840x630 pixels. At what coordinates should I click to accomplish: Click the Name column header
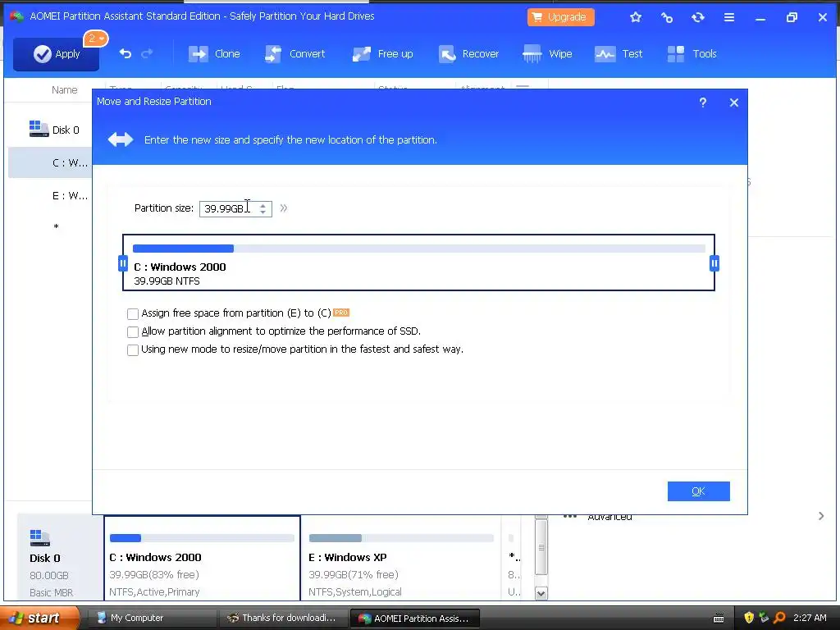click(64, 90)
